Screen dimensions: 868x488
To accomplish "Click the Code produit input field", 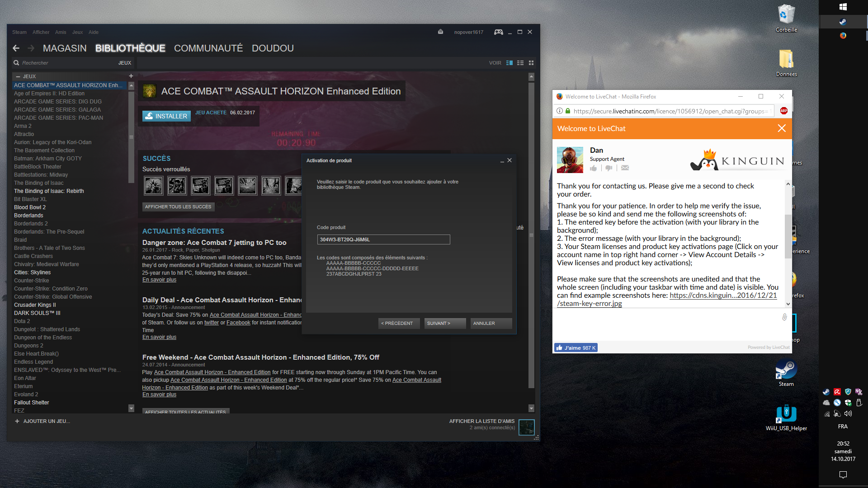I will click(383, 239).
